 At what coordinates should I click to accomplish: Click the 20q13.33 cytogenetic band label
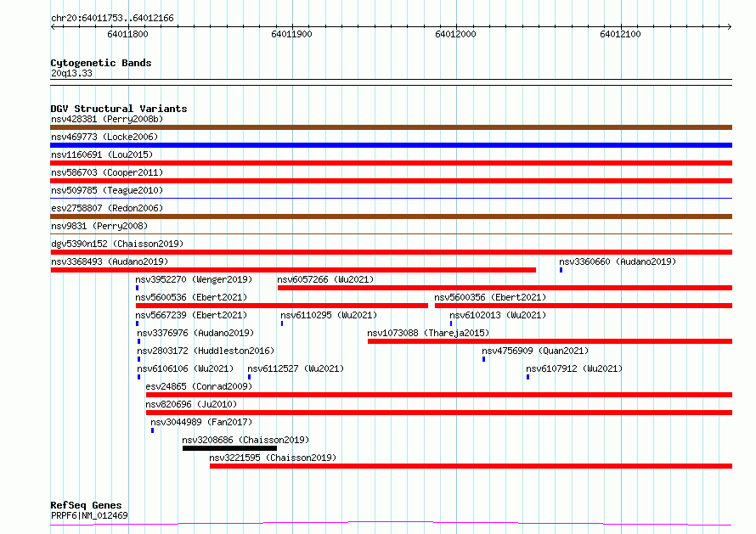(x=71, y=73)
